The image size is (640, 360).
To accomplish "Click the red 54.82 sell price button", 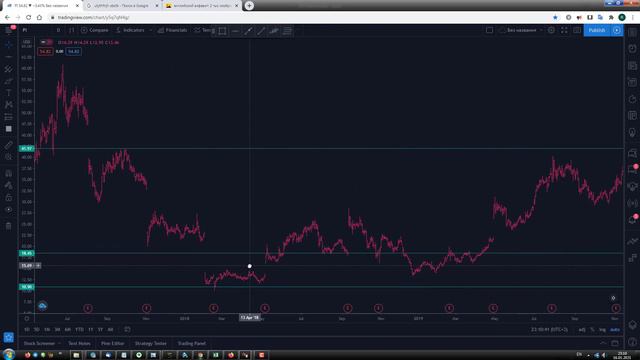I will point(45,51).
